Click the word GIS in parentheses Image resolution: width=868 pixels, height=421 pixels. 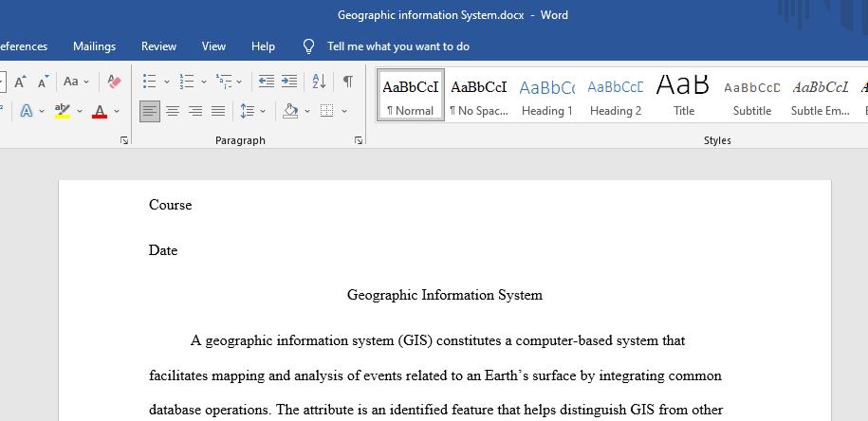click(416, 340)
